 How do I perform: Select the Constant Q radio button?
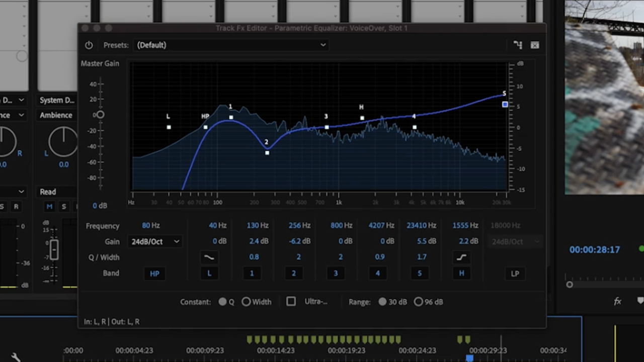[x=222, y=302]
